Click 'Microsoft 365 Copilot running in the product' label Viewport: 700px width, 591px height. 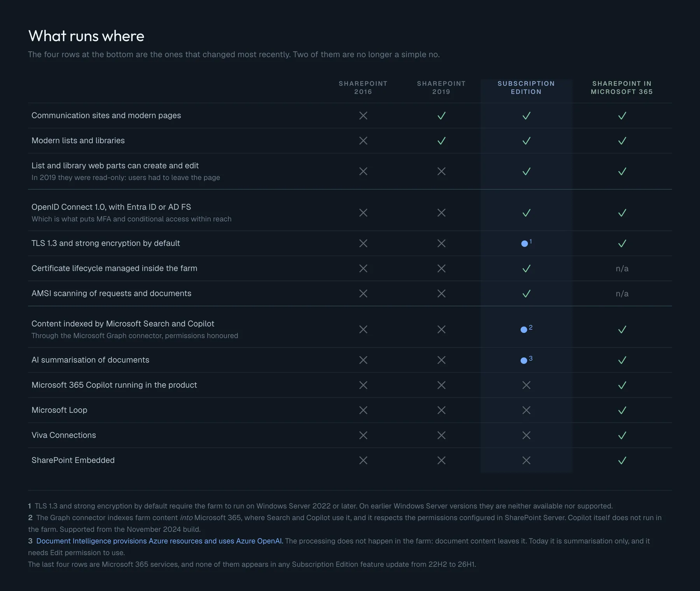[114, 385]
